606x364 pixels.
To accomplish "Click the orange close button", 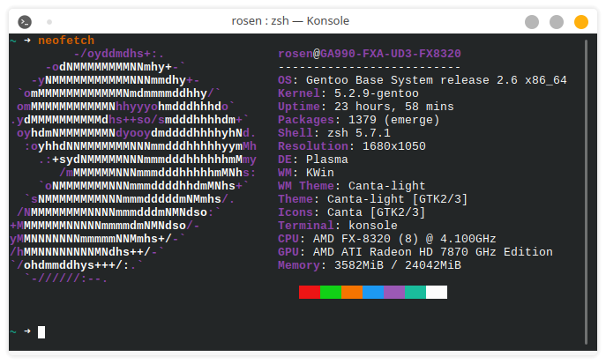I will pyautogui.click(x=581, y=22).
